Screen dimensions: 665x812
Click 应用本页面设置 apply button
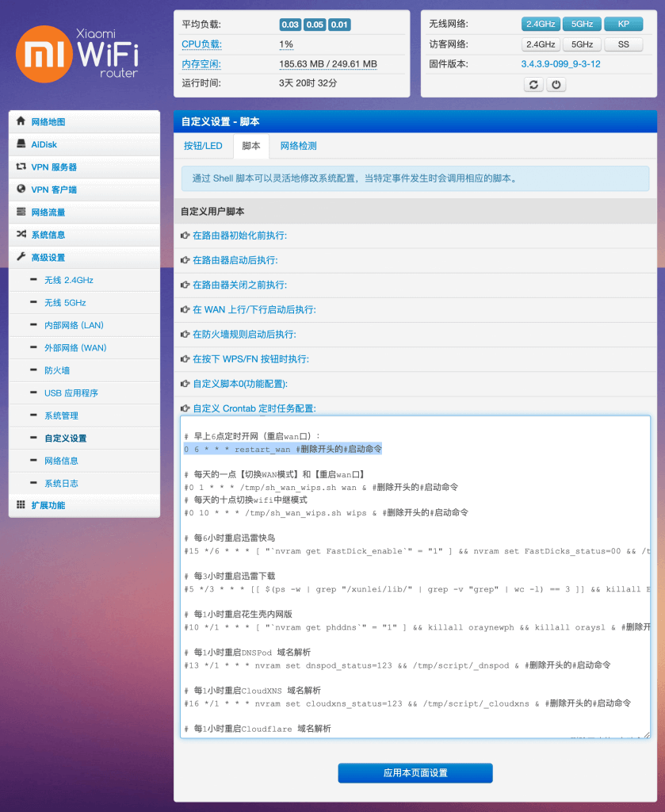415,773
